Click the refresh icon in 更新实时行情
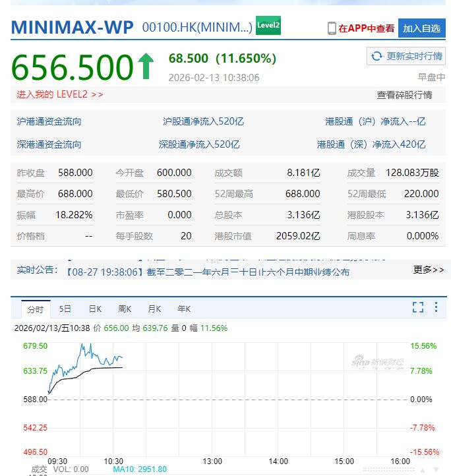Viewport: 451px width, 476px height. [x=377, y=57]
